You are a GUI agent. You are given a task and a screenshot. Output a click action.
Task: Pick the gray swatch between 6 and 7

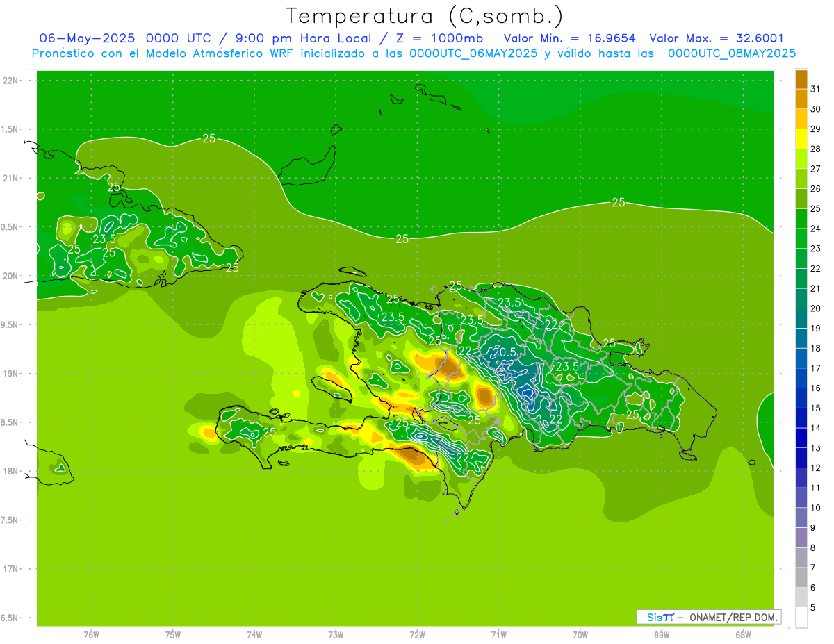coord(801,577)
